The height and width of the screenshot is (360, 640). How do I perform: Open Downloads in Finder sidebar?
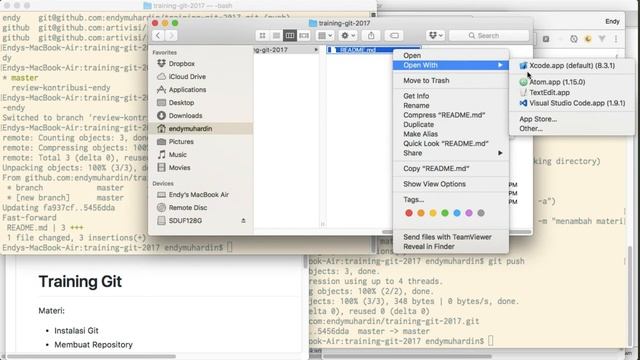pos(185,116)
